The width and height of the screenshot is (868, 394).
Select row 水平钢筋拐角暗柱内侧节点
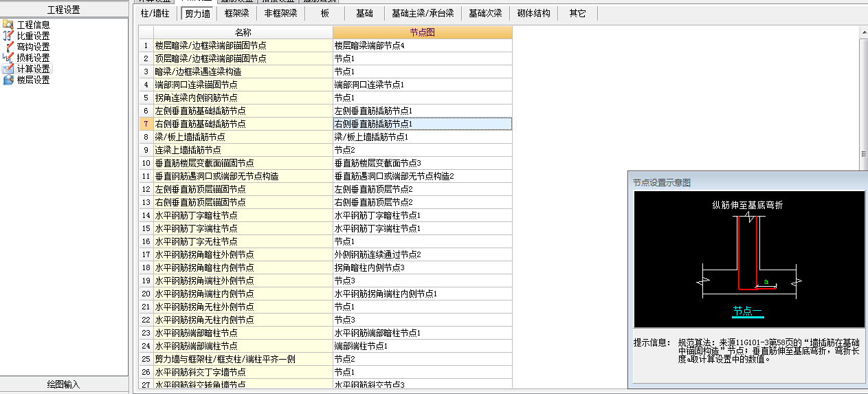coord(243,267)
